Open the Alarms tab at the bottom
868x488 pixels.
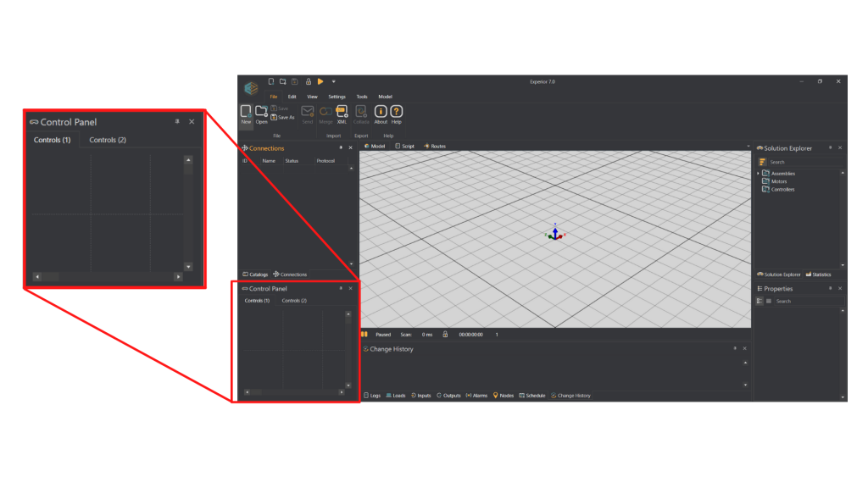tap(476, 396)
